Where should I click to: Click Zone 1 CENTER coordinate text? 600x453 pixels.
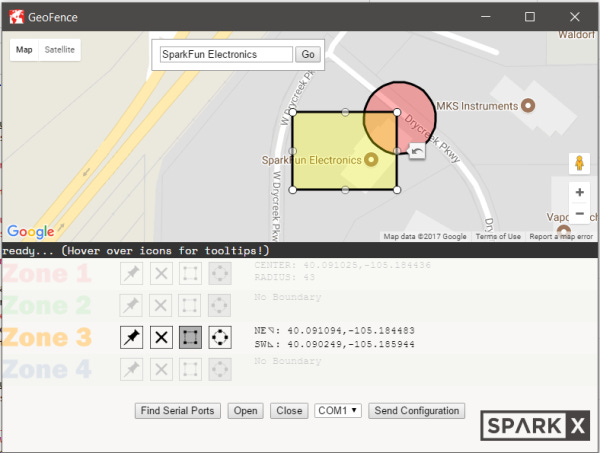tap(342, 265)
